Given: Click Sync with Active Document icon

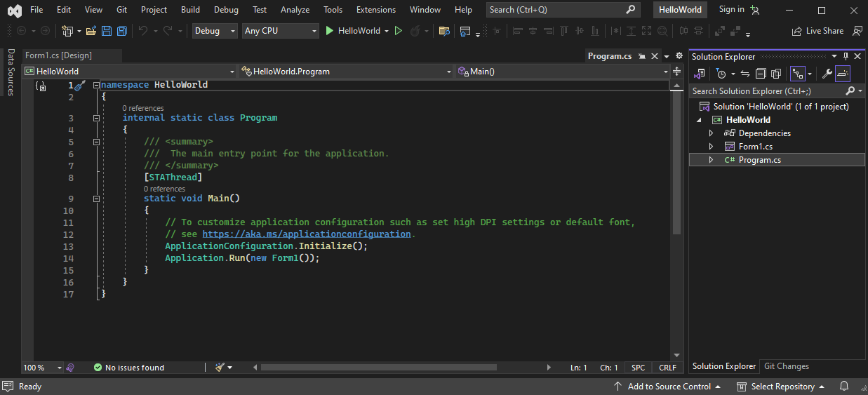Looking at the screenshot, I should [745, 74].
